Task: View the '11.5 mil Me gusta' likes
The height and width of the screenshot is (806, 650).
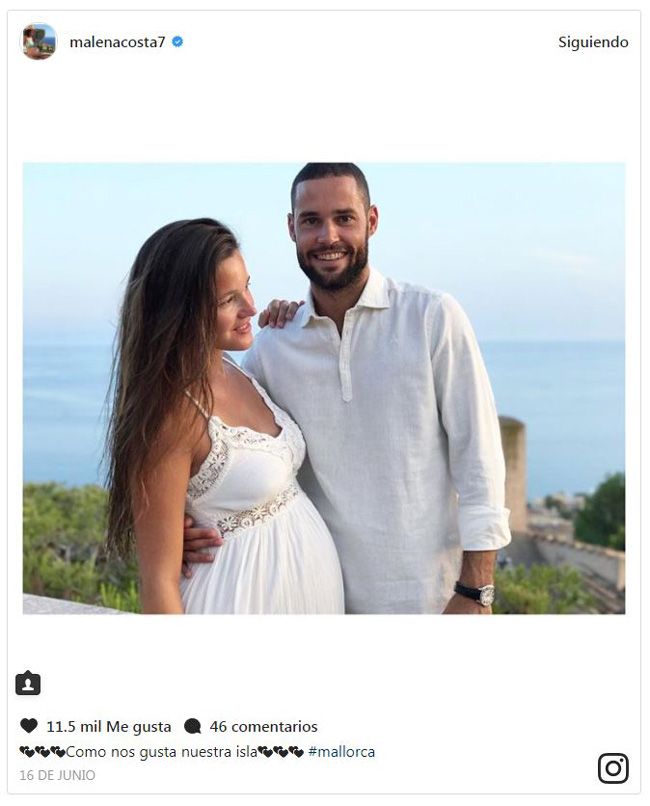Action: (x=108, y=726)
